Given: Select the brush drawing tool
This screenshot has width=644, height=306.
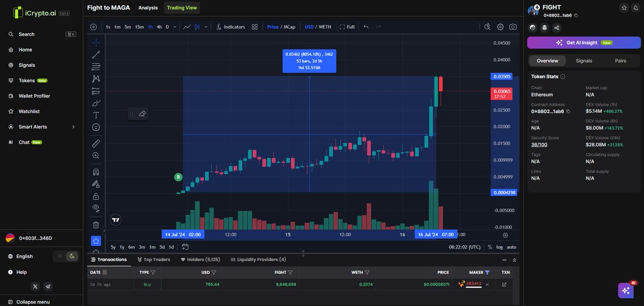Looking at the screenshot, I should click(96, 103).
